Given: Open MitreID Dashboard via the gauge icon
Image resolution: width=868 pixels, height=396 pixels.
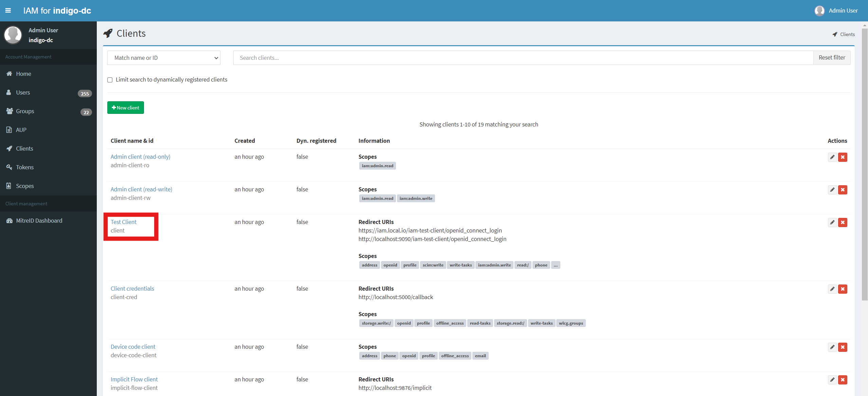Looking at the screenshot, I should point(10,220).
